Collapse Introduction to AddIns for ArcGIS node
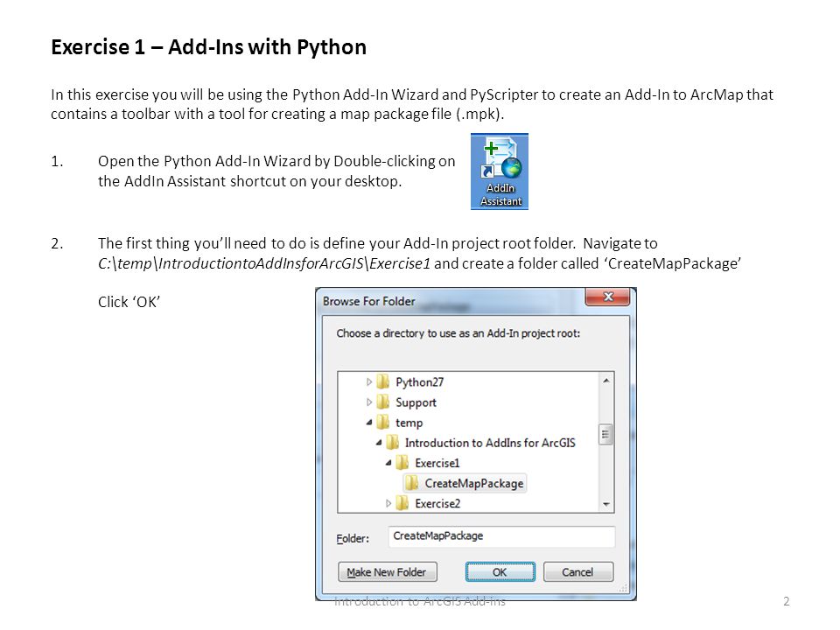840x630 pixels. click(379, 443)
